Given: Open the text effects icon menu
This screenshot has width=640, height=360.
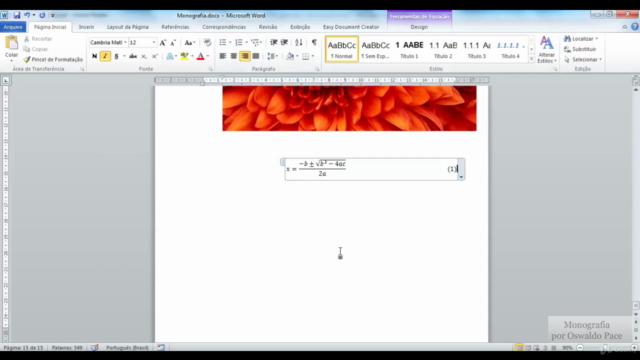Looking at the screenshot, I should click(x=169, y=56).
